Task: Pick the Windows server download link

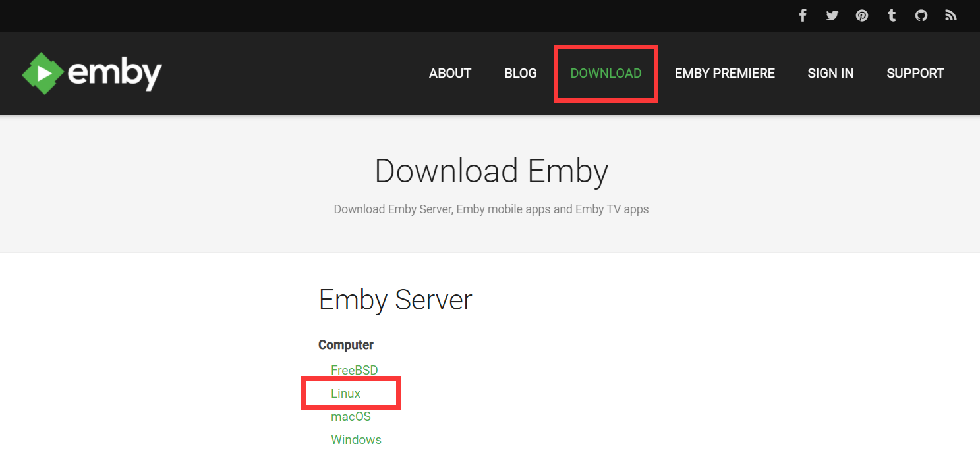Action: [356, 439]
